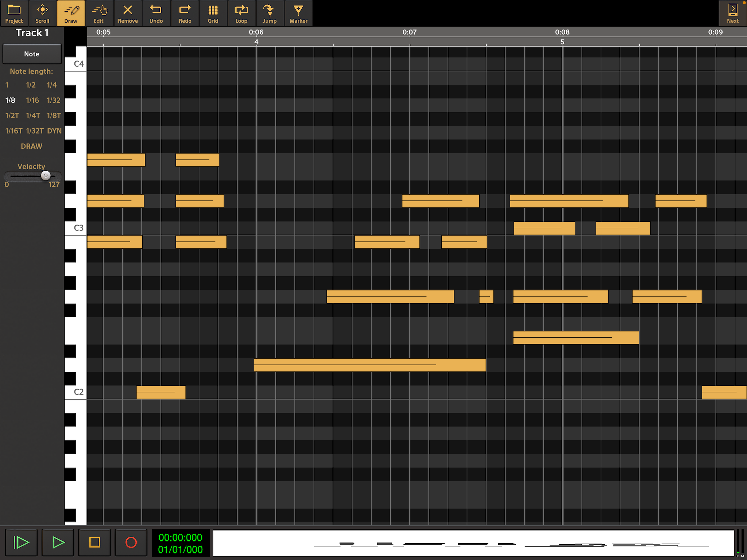This screenshot has height=560, width=747.
Task: Select 1/16 note length
Action: 32,100
